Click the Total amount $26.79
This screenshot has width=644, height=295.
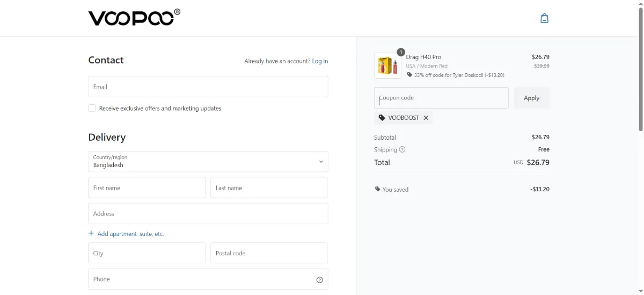pyautogui.click(x=538, y=162)
